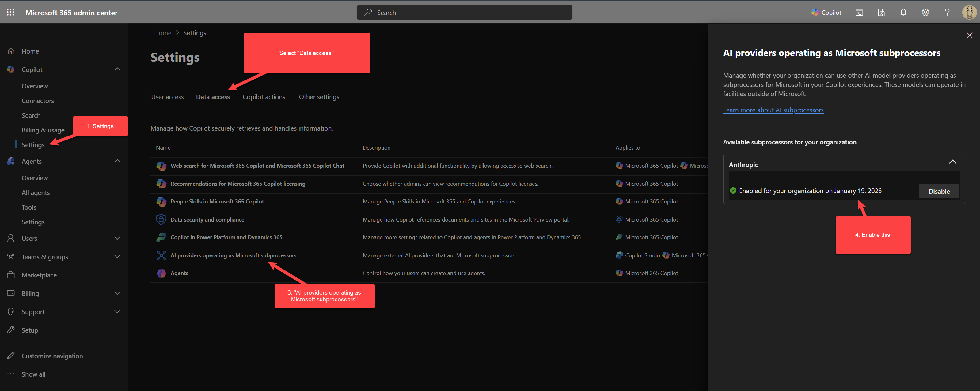The width and height of the screenshot is (980, 391).
Task: Open the User access tab
Action: (x=167, y=97)
